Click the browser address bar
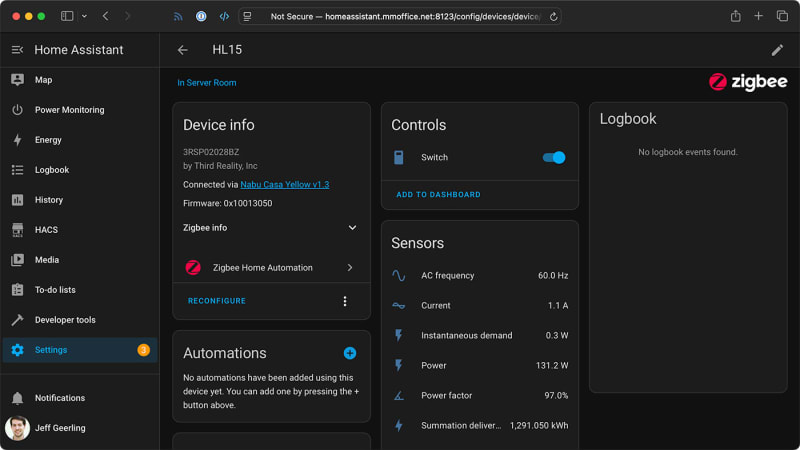 pyautogui.click(x=400, y=16)
